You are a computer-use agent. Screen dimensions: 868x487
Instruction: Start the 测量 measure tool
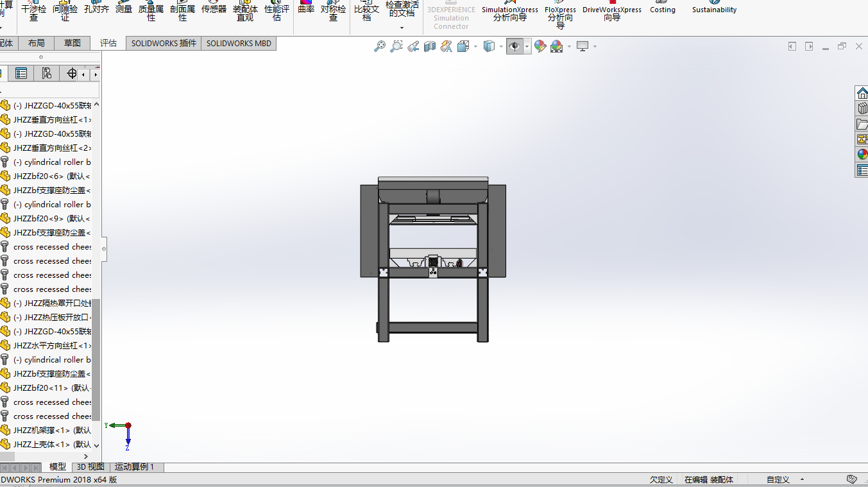[x=124, y=8]
